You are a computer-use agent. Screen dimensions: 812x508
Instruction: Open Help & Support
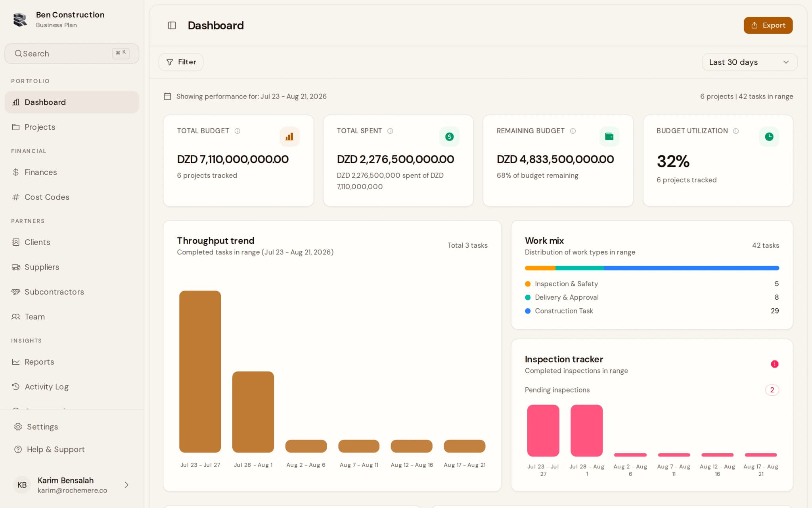72,449
